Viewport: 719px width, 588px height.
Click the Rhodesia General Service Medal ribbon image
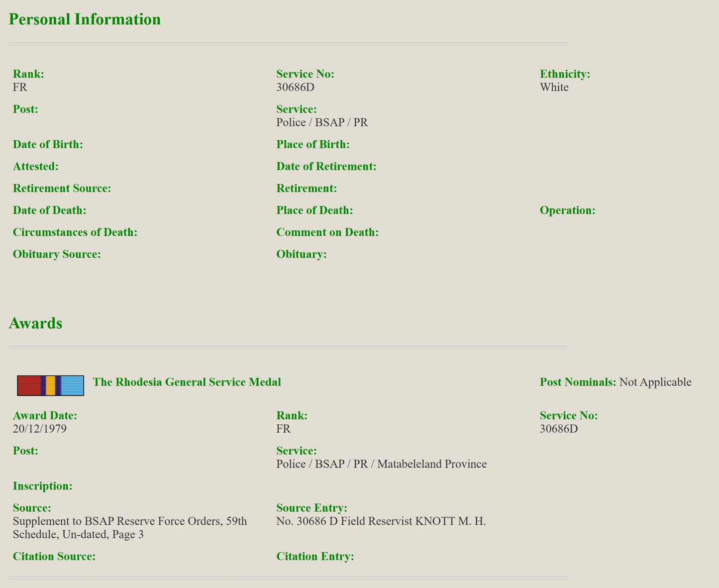coord(50,386)
